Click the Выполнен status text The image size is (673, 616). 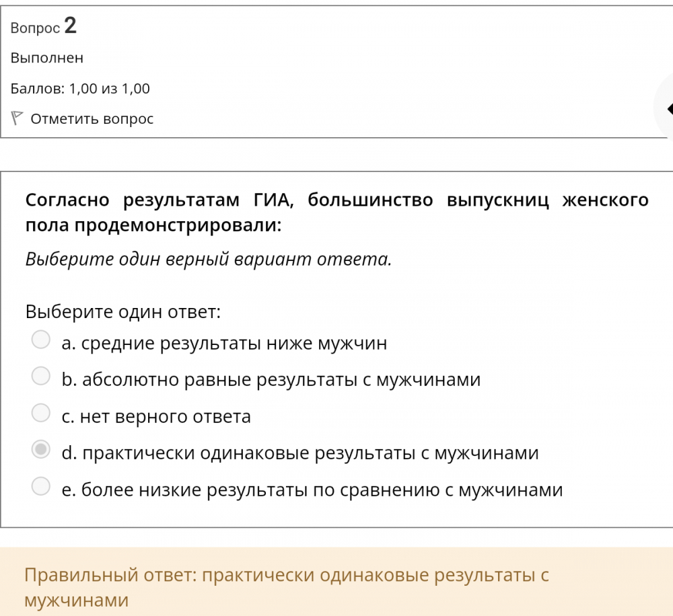tap(47, 58)
